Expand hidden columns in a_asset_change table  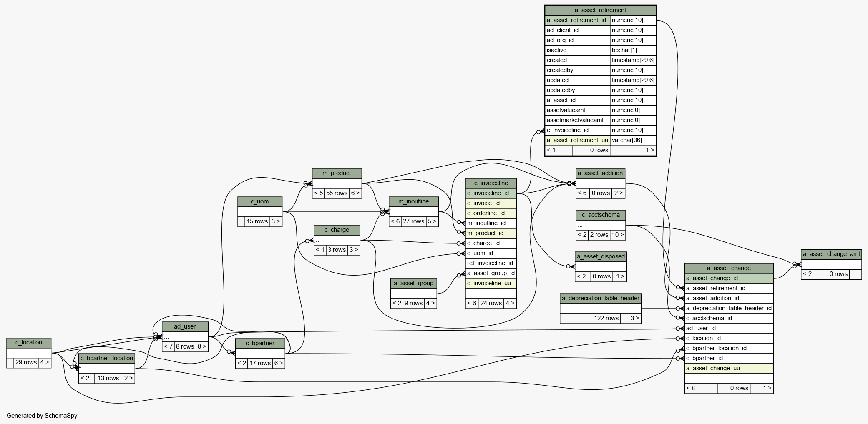point(728,379)
